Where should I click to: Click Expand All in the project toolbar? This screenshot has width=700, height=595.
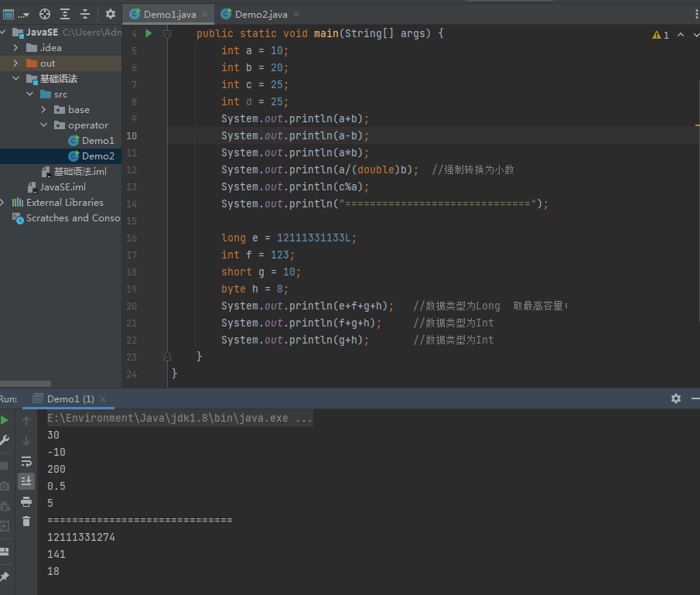(x=65, y=14)
